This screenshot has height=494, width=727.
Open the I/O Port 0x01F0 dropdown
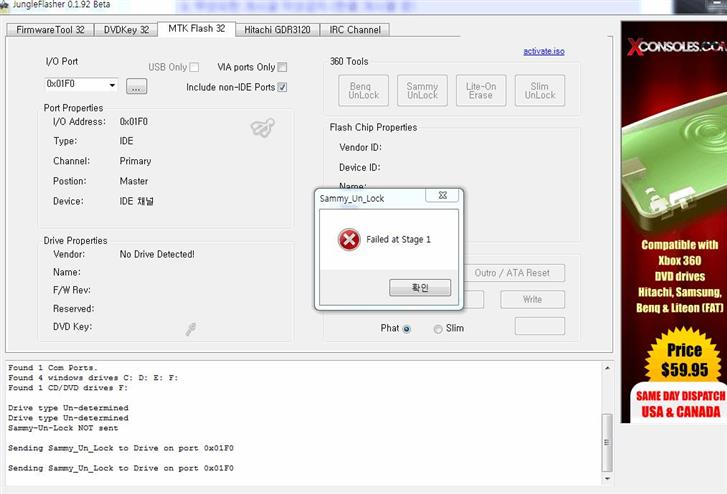tap(112, 85)
